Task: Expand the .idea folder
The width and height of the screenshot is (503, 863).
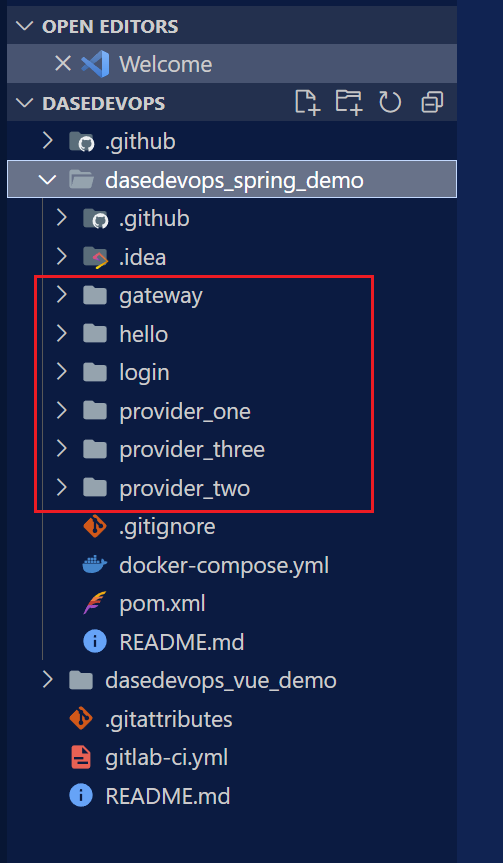Action: point(62,257)
